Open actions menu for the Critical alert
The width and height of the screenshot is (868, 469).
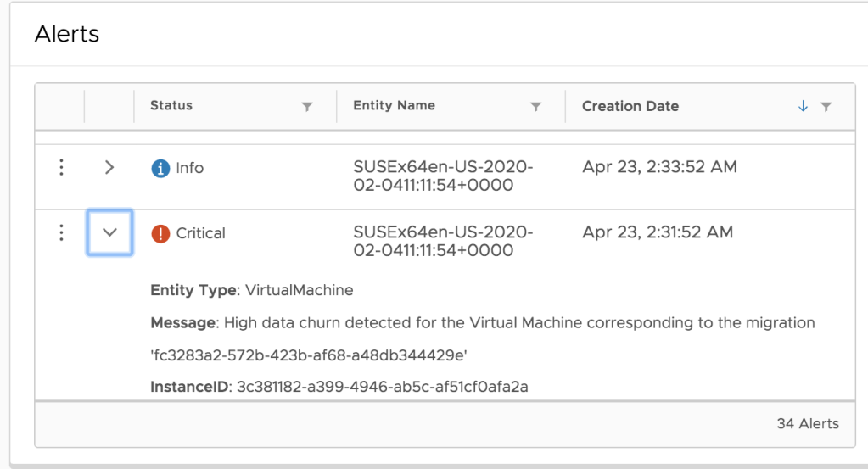60,232
